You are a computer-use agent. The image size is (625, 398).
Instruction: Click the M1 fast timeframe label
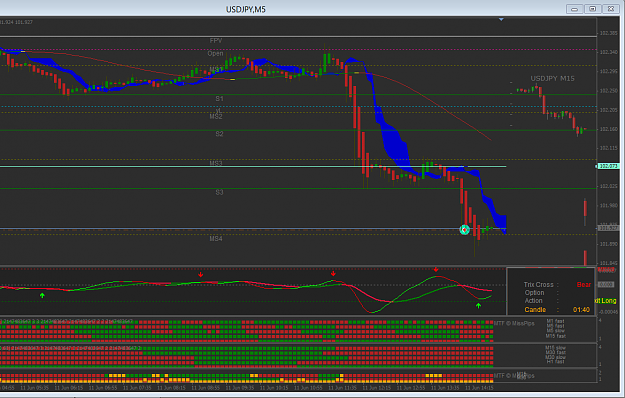pos(555,321)
